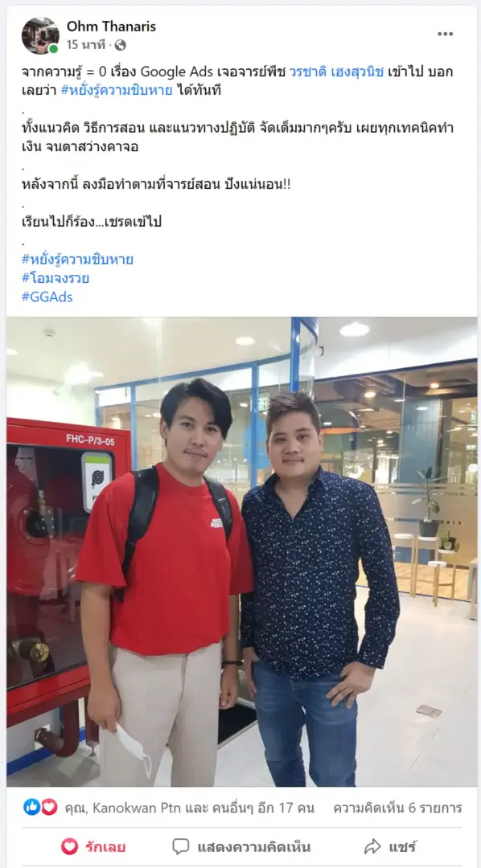Toggle the รักเลย love reaction button

point(93,846)
